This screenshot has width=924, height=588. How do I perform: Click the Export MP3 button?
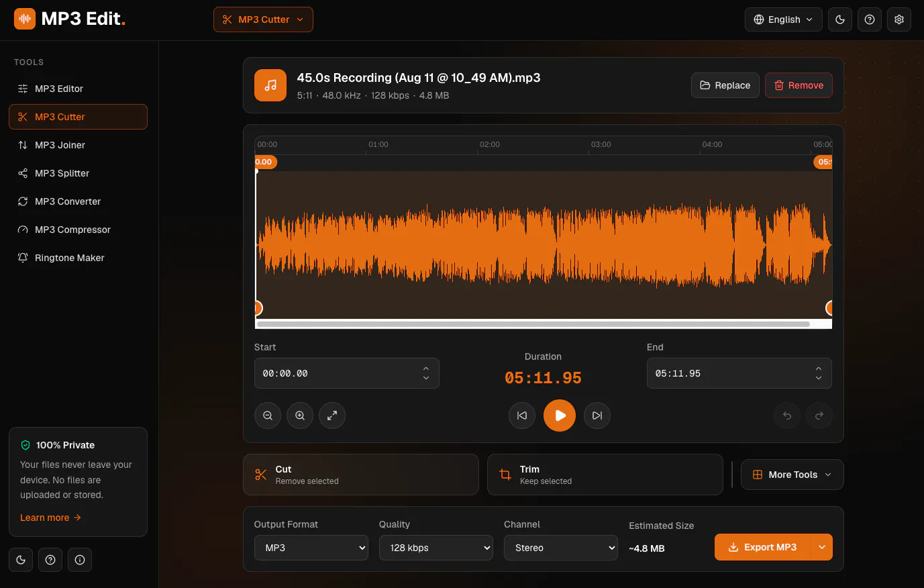pos(763,547)
